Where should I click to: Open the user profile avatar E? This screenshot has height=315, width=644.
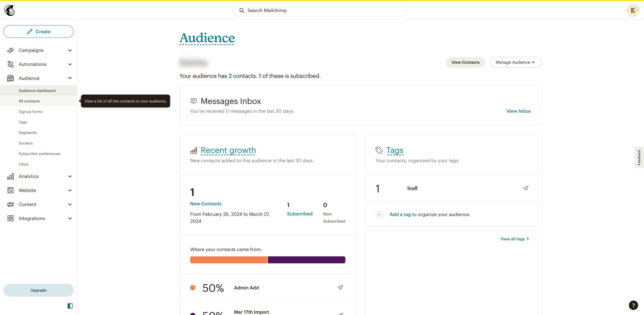point(633,10)
